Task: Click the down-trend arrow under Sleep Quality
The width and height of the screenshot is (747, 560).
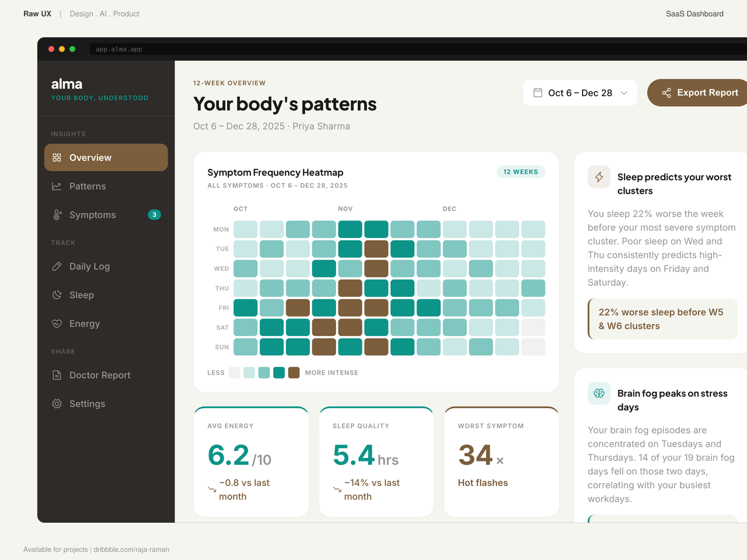Action: click(337, 489)
